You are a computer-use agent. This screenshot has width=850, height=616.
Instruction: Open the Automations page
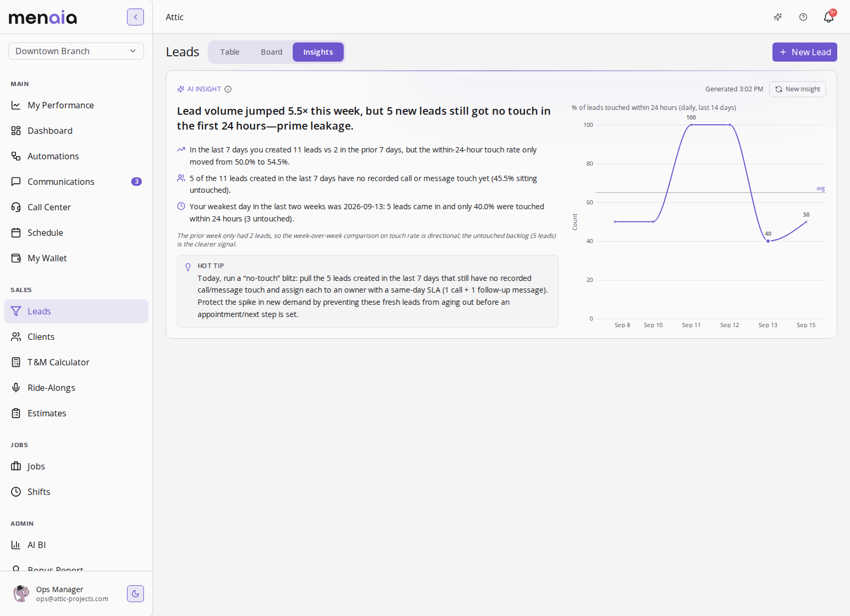(x=76, y=156)
